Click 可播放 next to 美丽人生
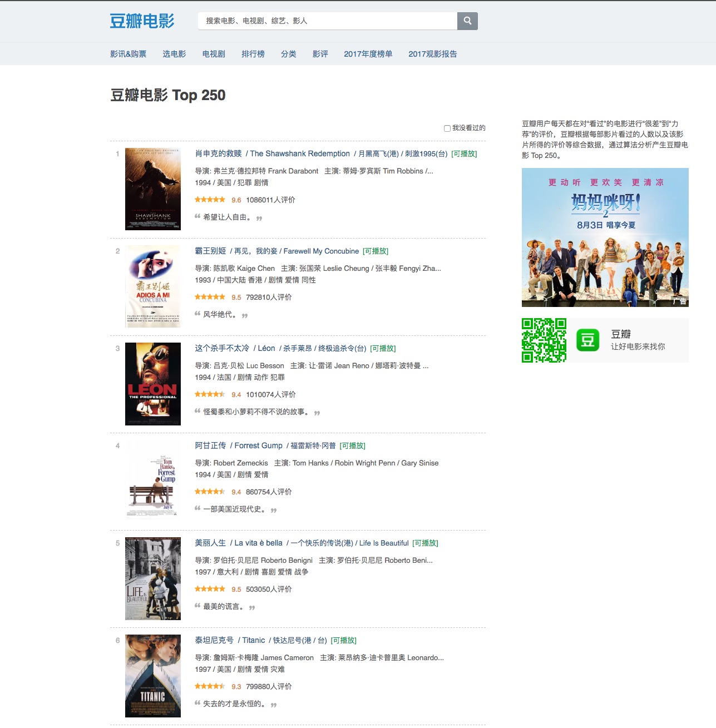The height and width of the screenshot is (728, 716). point(425,543)
